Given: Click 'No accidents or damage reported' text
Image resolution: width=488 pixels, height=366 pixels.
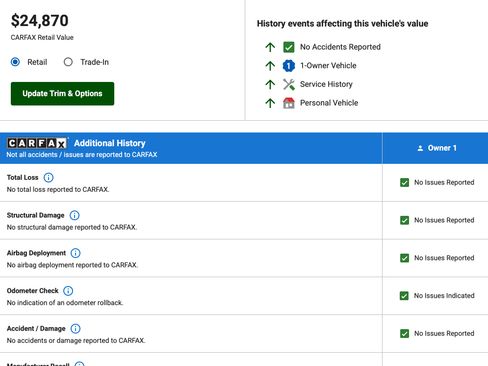Looking at the screenshot, I should (76, 341).
